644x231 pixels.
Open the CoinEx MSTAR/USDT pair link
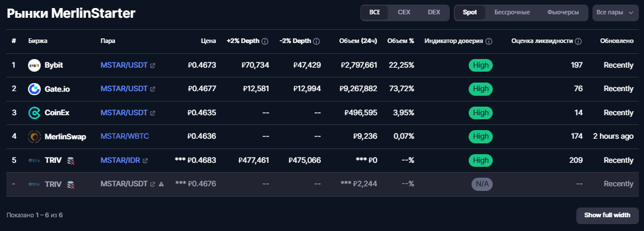click(124, 112)
